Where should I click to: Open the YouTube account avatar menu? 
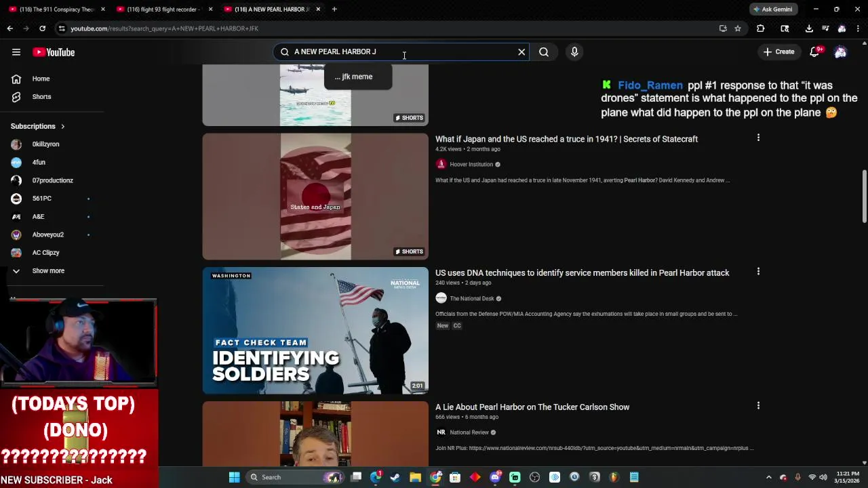[x=840, y=52]
